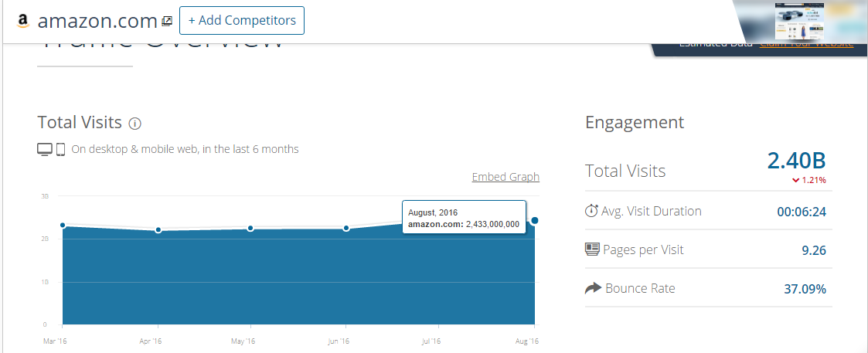Select the Aug '16 data point

click(x=535, y=221)
